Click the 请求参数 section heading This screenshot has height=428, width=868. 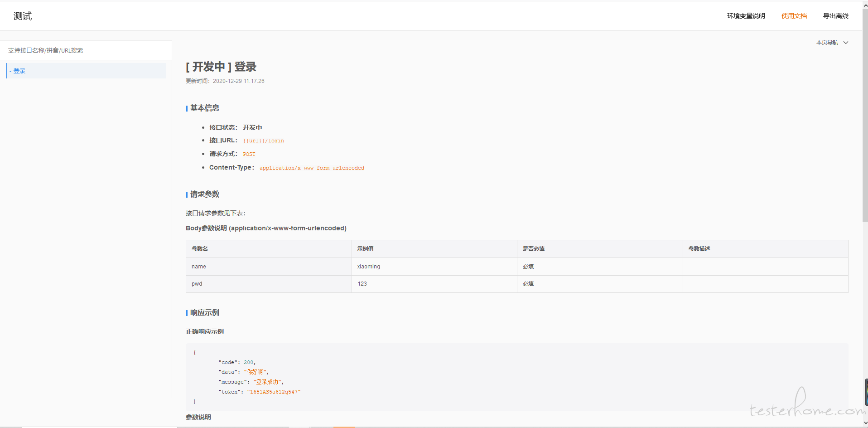pos(204,194)
